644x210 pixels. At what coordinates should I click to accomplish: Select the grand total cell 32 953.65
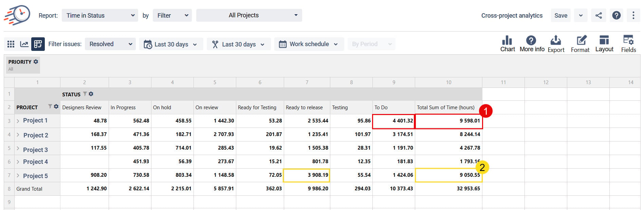(x=448, y=189)
